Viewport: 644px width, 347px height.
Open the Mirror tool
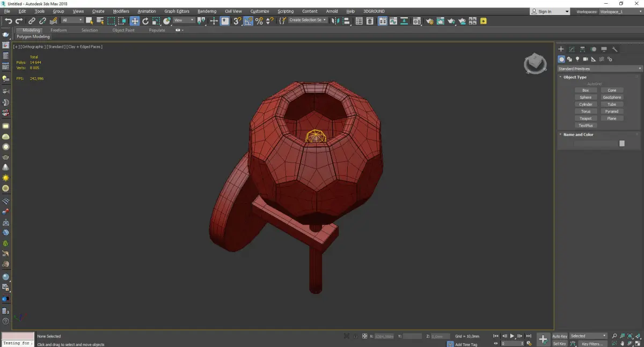click(x=335, y=21)
